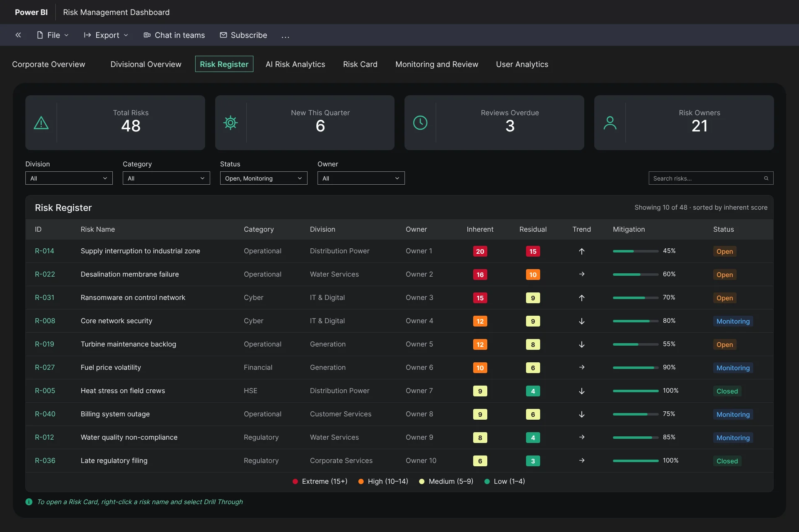Click the search magnifier icon
799x532 pixels.
pos(766,178)
